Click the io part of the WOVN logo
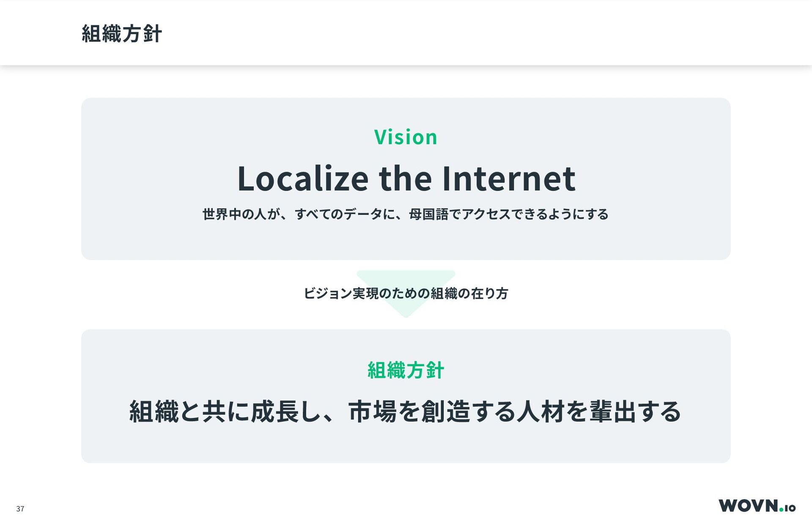This screenshot has height=528, width=812. pyautogui.click(x=790, y=508)
